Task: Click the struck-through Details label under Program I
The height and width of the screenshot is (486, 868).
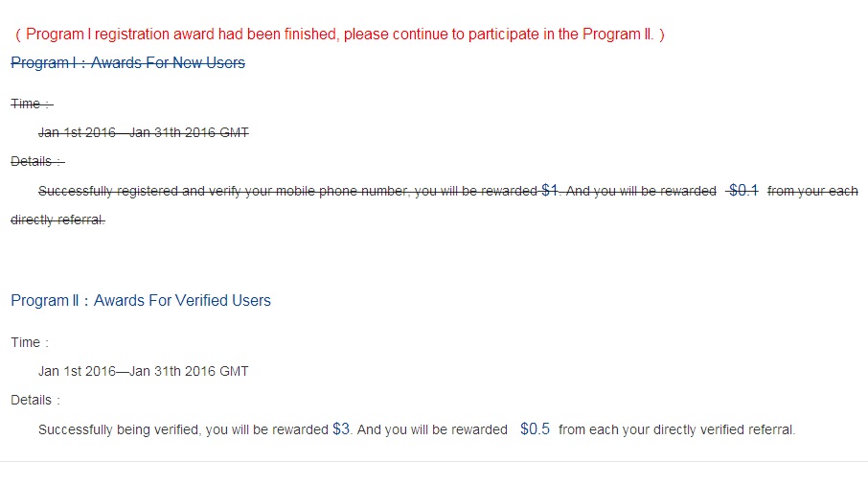Action: (x=37, y=161)
